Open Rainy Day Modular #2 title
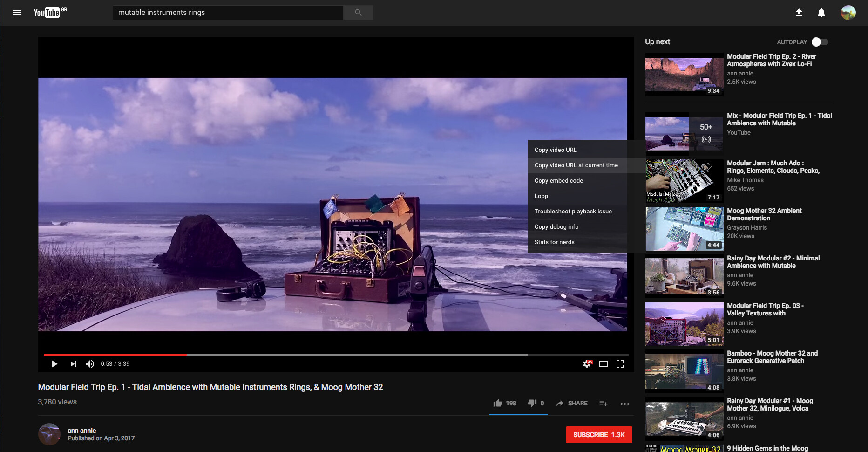The height and width of the screenshot is (452, 868). pyautogui.click(x=773, y=262)
